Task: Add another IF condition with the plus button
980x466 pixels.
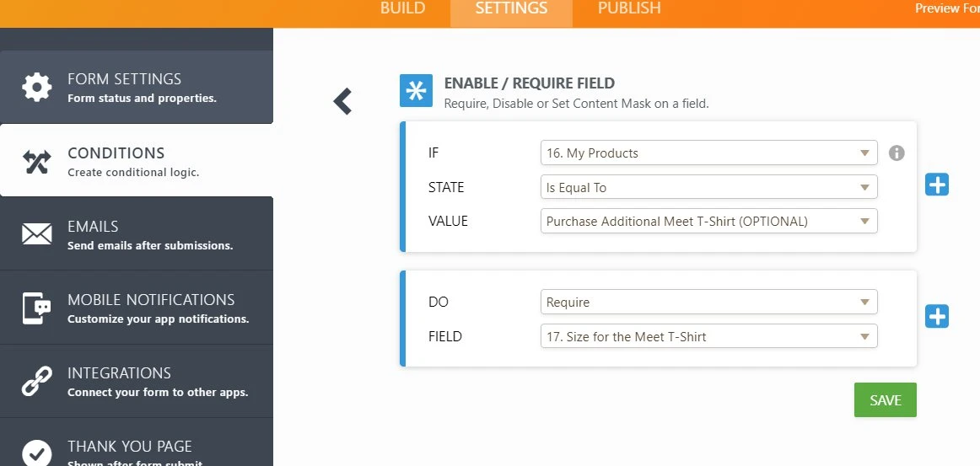Action: coord(937,185)
